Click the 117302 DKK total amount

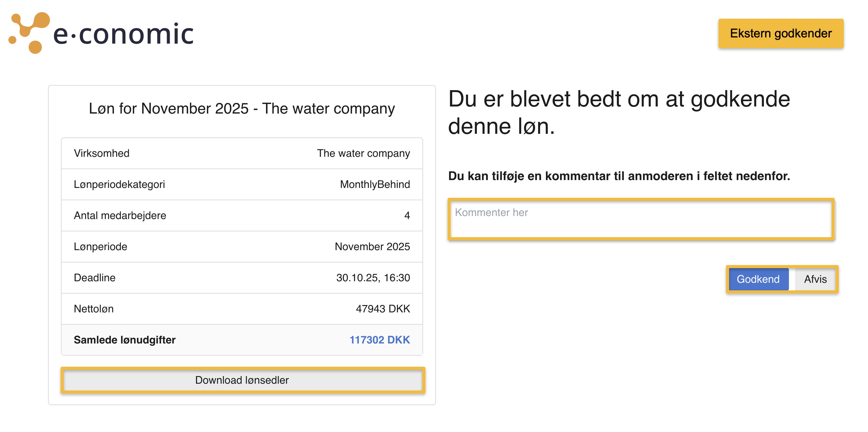[379, 340]
